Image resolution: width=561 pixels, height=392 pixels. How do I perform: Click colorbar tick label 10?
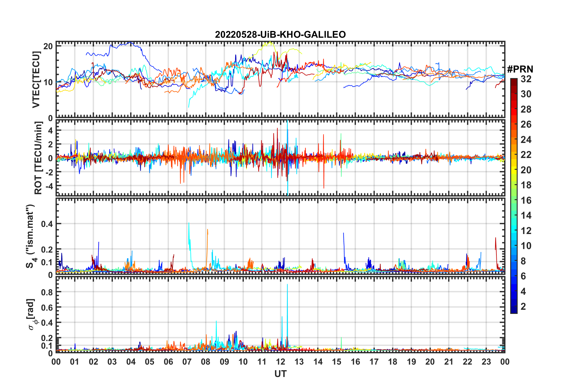click(x=526, y=246)
